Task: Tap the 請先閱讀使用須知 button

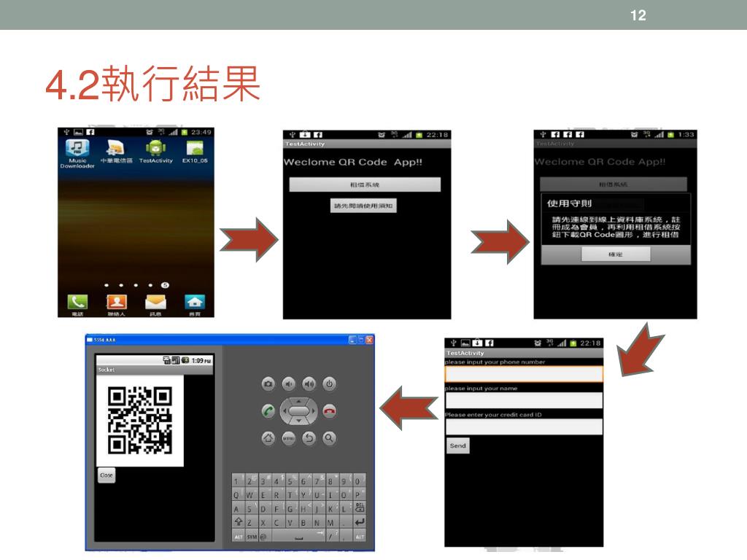Action: coord(363,206)
